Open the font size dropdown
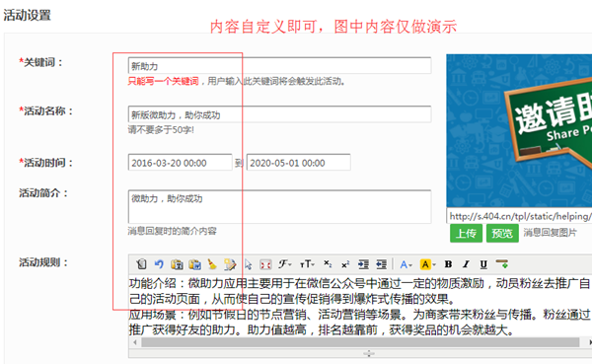Screen dimensions: 592x364 tap(307, 264)
